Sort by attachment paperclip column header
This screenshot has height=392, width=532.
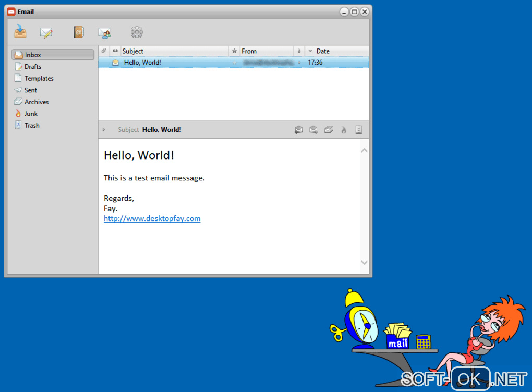click(104, 51)
